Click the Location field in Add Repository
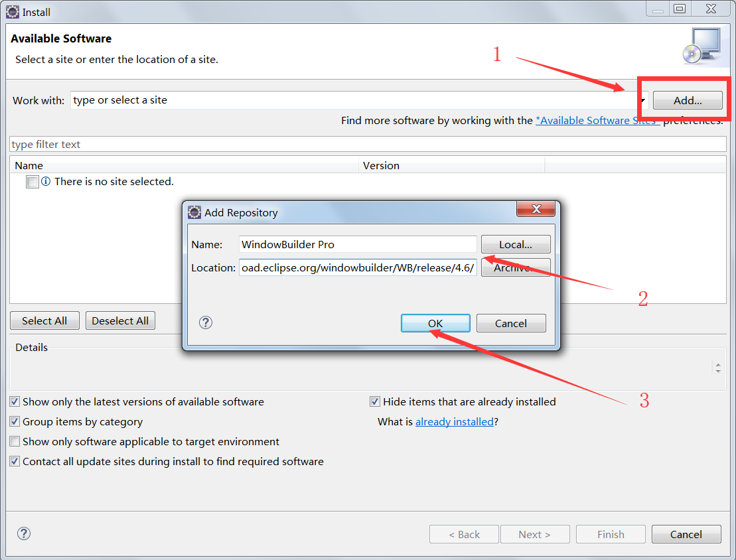This screenshot has height=560, width=736. point(358,267)
